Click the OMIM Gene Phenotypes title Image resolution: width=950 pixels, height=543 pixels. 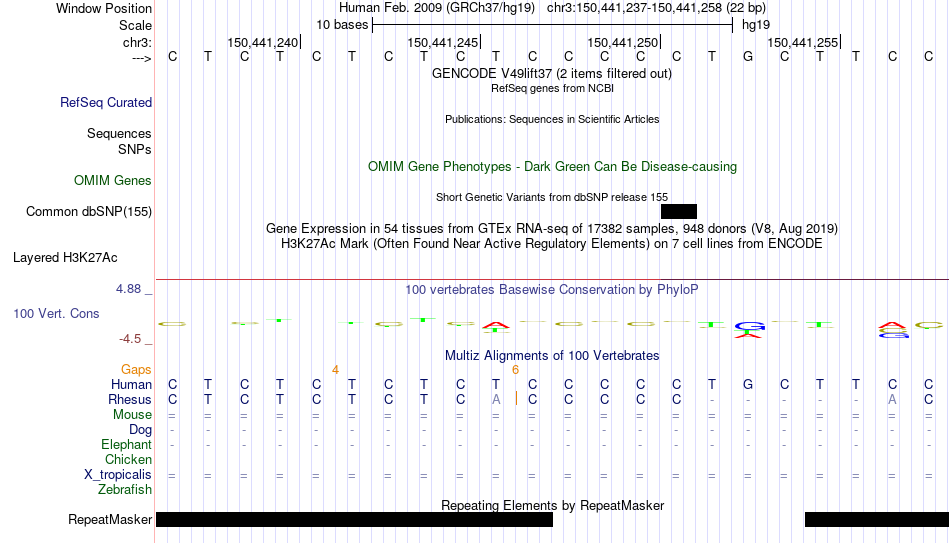click(x=552, y=167)
